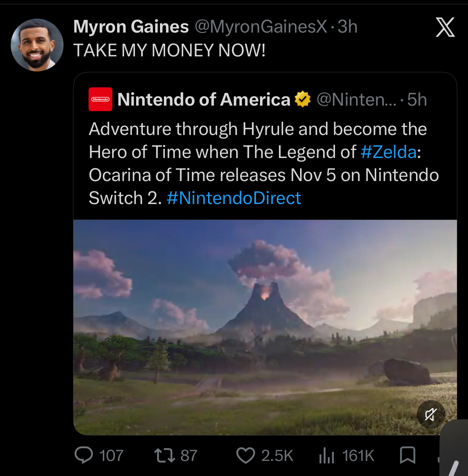468x476 pixels.
Task: View post analytics bar chart icon
Action: [x=327, y=456]
